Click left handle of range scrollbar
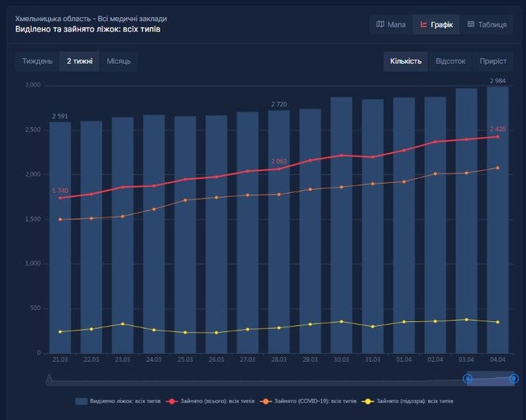This screenshot has height=420, width=526. [468, 378]
